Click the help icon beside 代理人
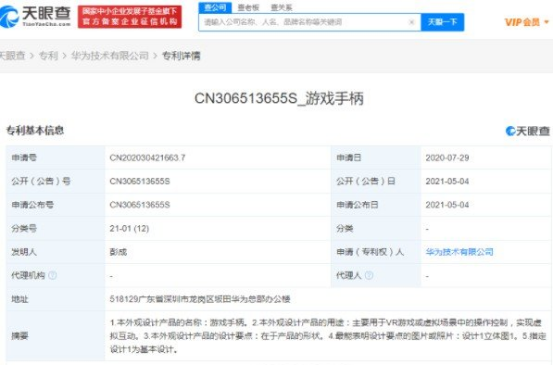The height and width of the screenshot is (365, 554). click(369, 275)
